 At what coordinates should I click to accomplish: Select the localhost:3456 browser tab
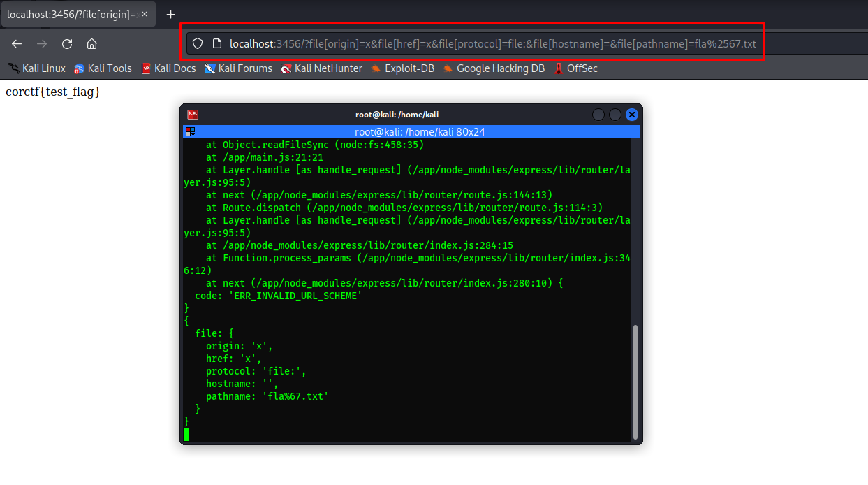pos(79,14)
